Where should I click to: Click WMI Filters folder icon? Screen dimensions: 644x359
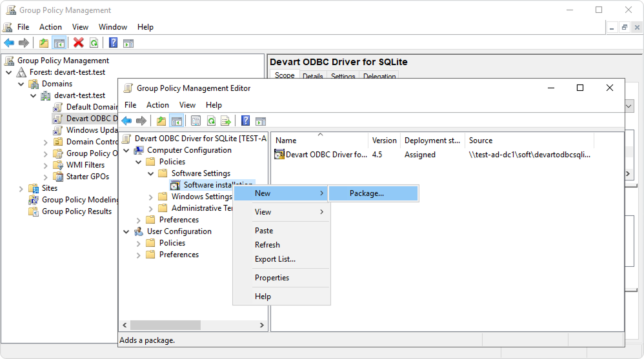click(58, 165)
